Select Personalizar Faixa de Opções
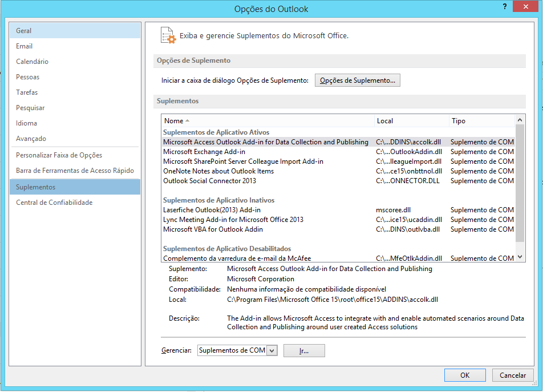The image size is (543, 392). click(59, 155)
